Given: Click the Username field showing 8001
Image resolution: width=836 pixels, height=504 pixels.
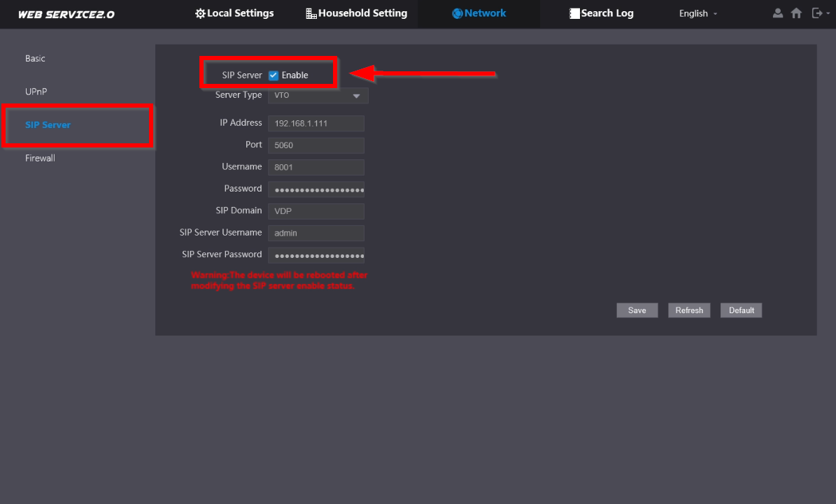Looking at the screenshot, I should (x=316, y=167).
